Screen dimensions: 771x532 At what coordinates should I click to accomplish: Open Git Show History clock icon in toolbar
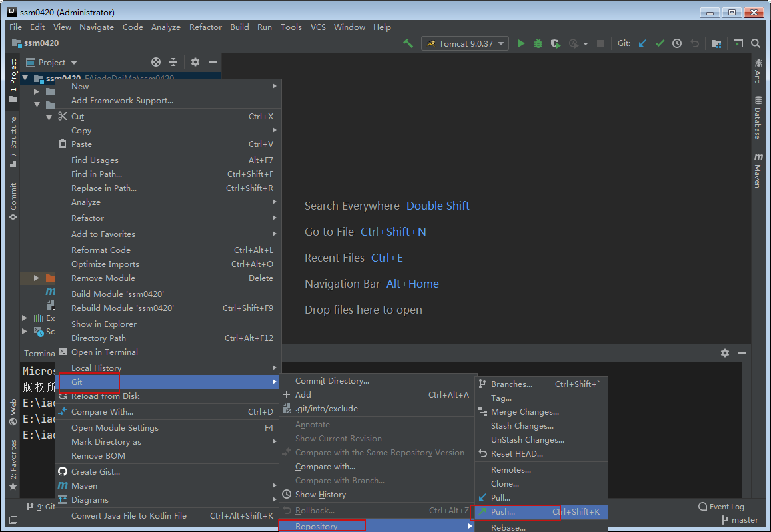677,43
